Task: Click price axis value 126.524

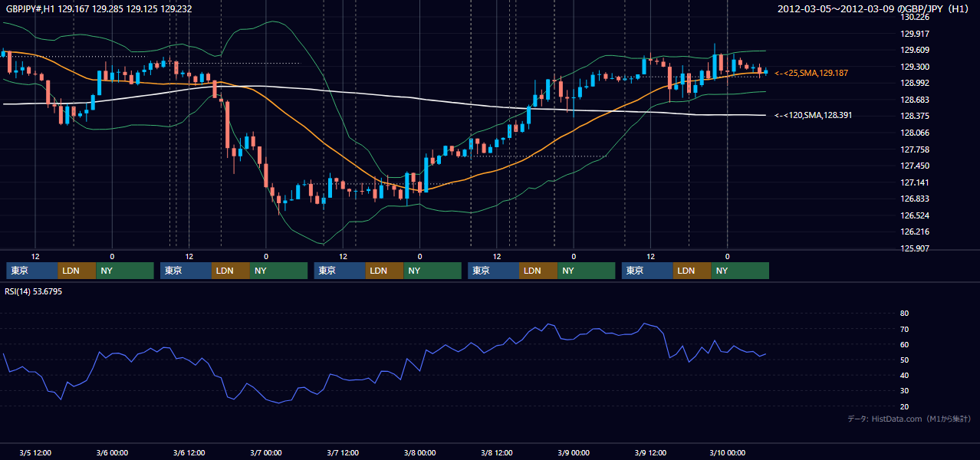Action: (914, 215)
